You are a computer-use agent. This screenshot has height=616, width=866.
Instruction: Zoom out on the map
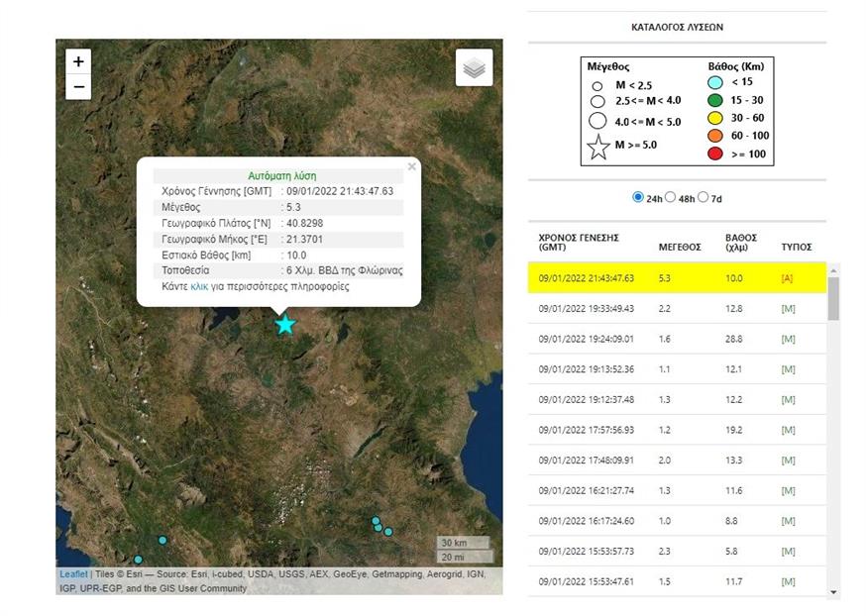point(78,87)
